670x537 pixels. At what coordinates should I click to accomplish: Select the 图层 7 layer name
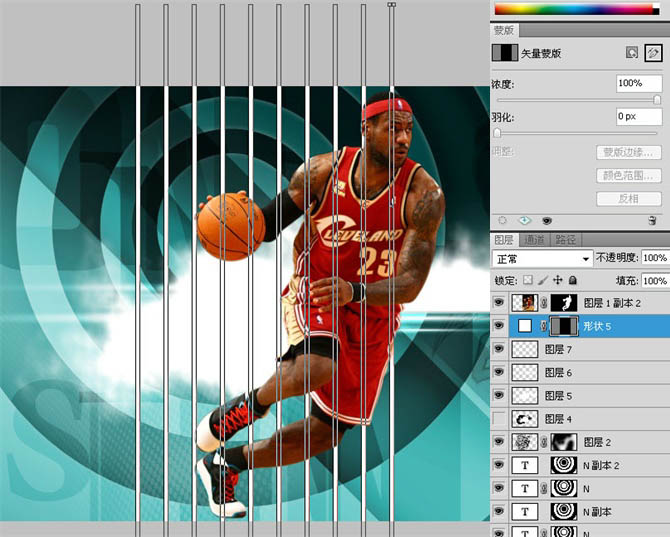[558, 349]
